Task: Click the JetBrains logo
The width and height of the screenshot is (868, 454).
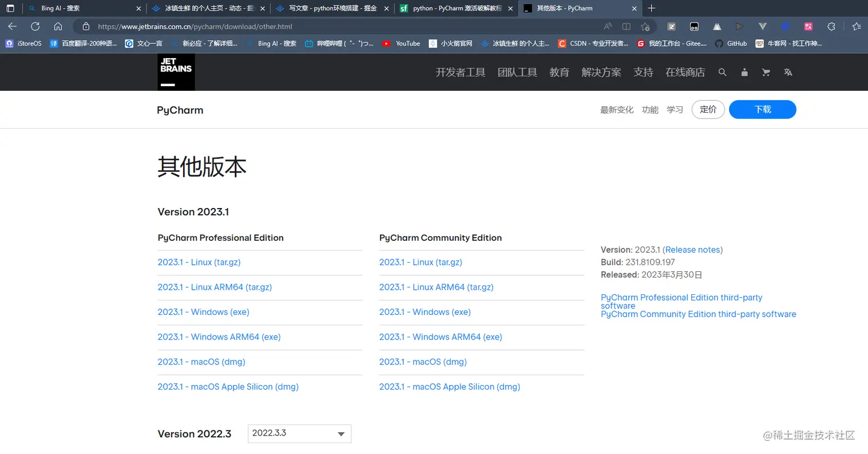Action: tap(176, 72)
